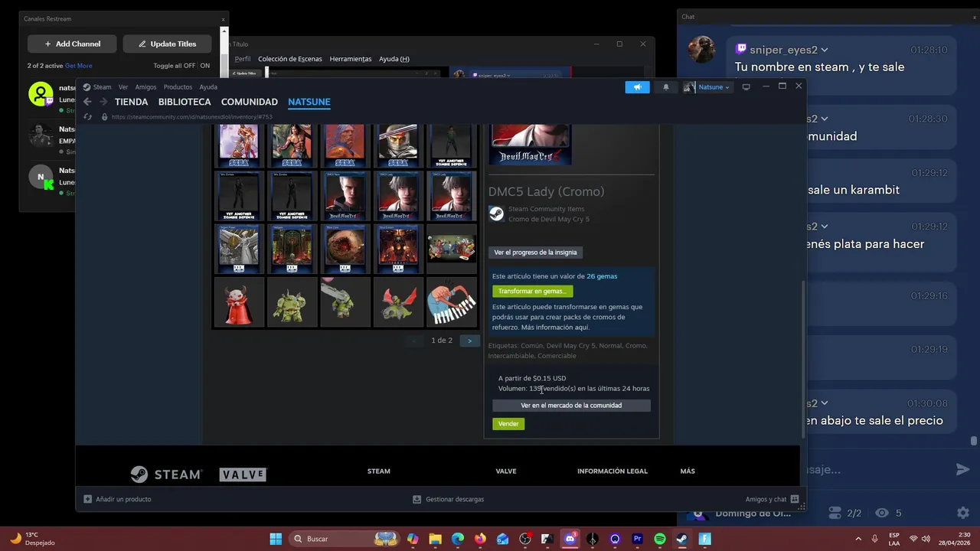Select the red-winged dragon figure item
The width and height of the screenshot is (980, 551).
[398, 302]
